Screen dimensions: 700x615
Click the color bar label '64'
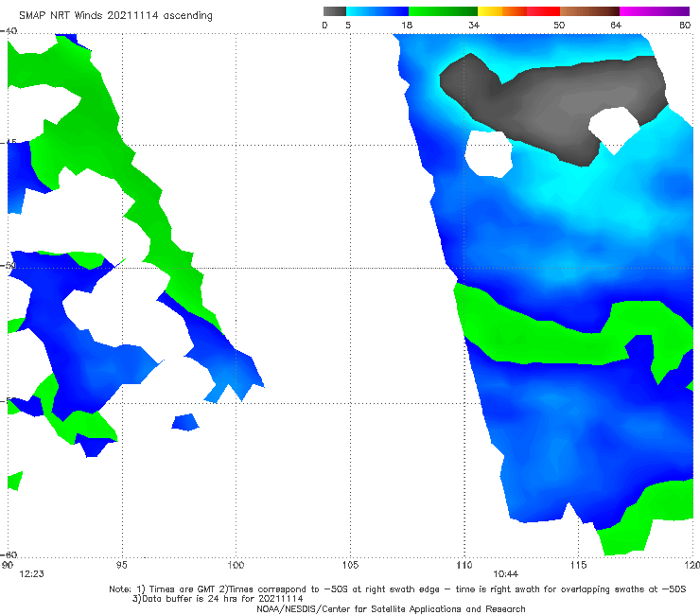(x=616, y=26)
